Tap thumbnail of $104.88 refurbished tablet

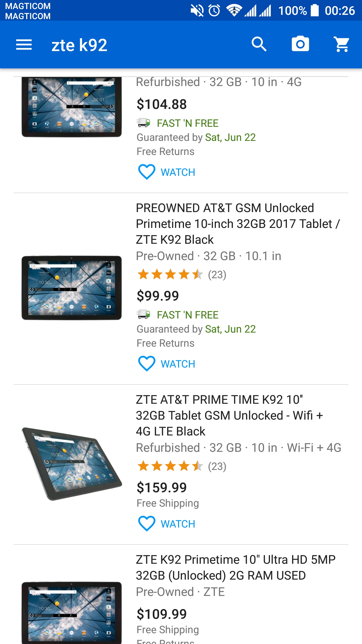[x=72, y=107]
